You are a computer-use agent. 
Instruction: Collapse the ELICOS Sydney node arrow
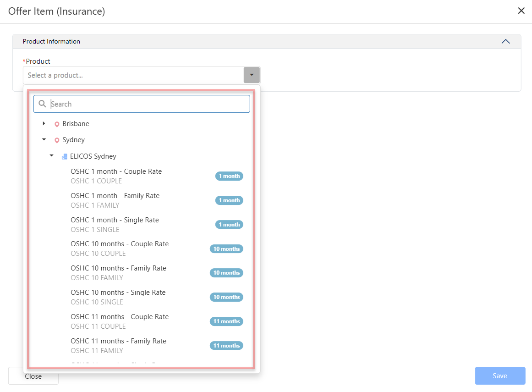[x=51, y=156]
